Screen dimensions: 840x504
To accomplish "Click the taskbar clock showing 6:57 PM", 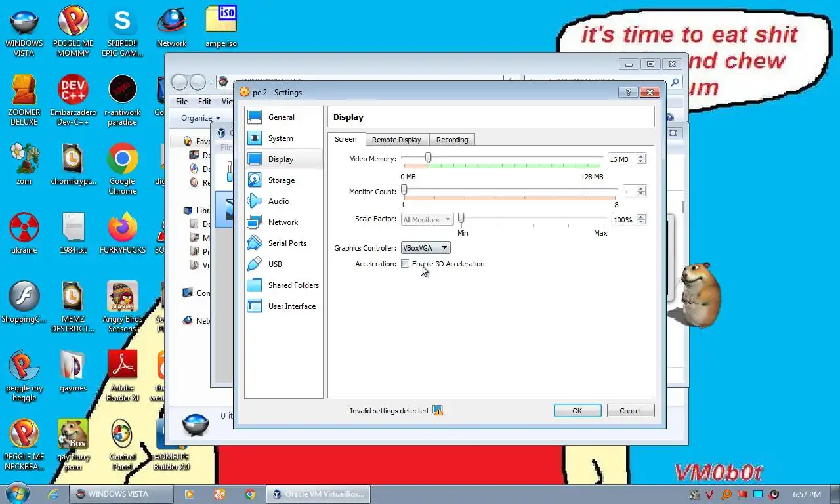I will (807, 494).
